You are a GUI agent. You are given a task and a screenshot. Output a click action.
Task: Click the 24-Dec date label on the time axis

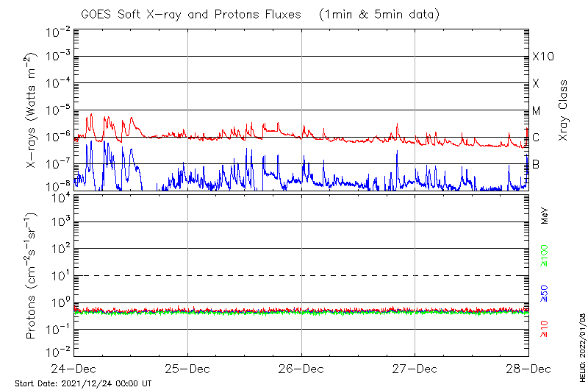pos(74,368)
